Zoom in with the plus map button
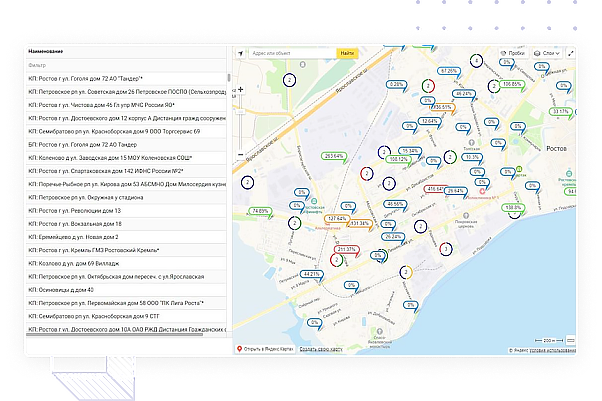 click(x=240, y=89)
